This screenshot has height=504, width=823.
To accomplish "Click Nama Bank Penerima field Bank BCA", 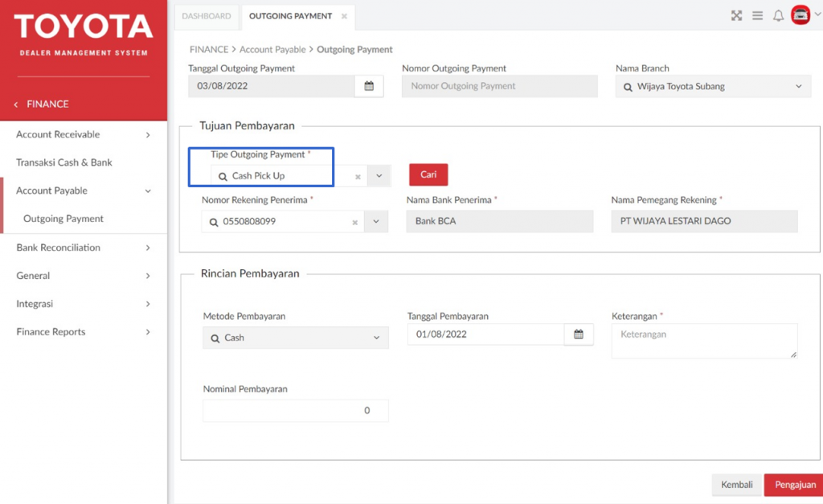I will 500,221.
